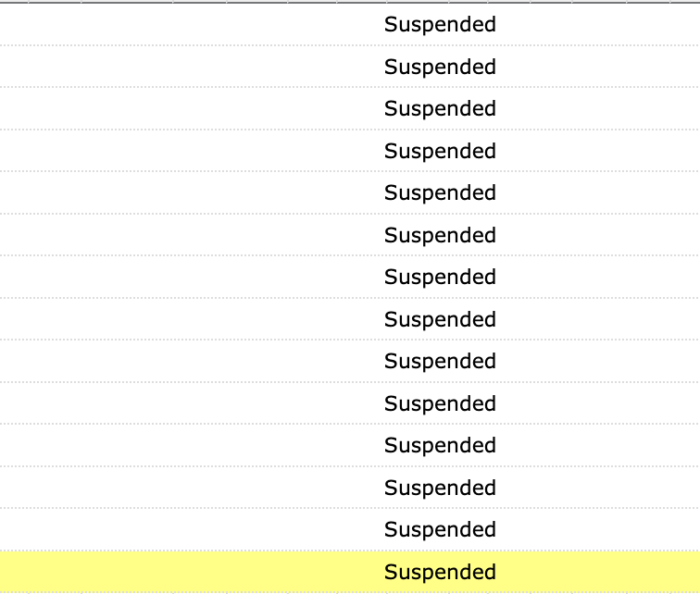Click the third Suspended status text
The height and width of the screenshot is (594, 700).
tap(440, 109)
